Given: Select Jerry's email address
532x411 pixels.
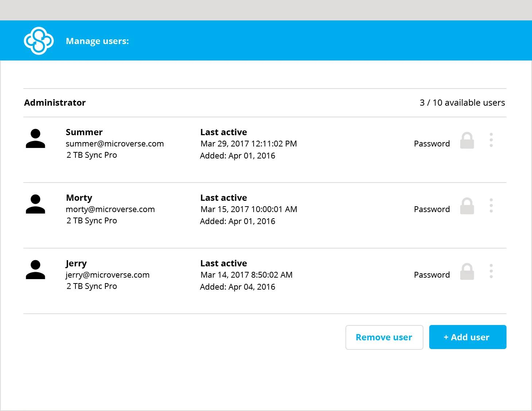Looking at the screenshot, I should click(x=107, y=275).
